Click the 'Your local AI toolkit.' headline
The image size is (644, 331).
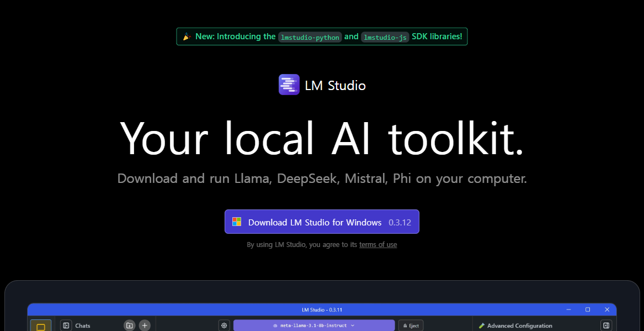(x=322, y=138)
